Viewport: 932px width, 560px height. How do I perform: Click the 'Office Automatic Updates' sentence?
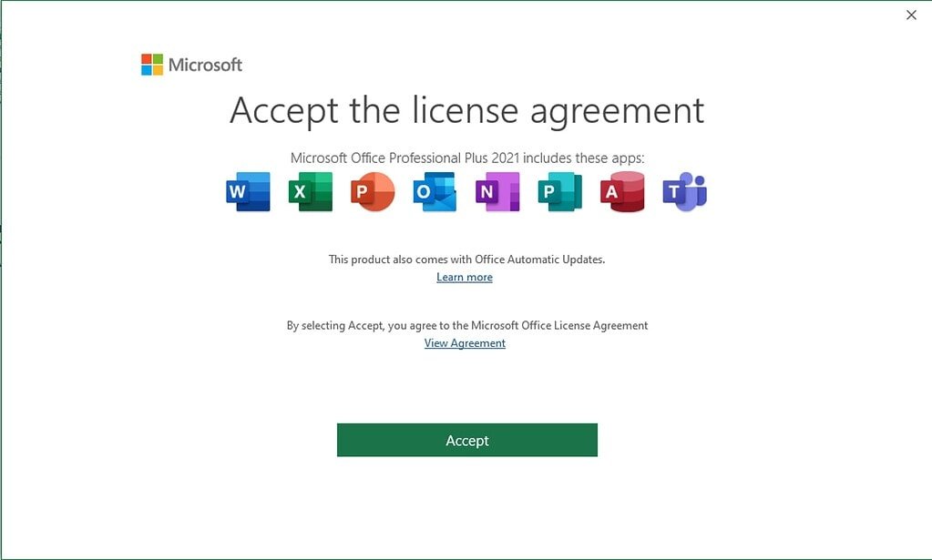tap(466, 260)
